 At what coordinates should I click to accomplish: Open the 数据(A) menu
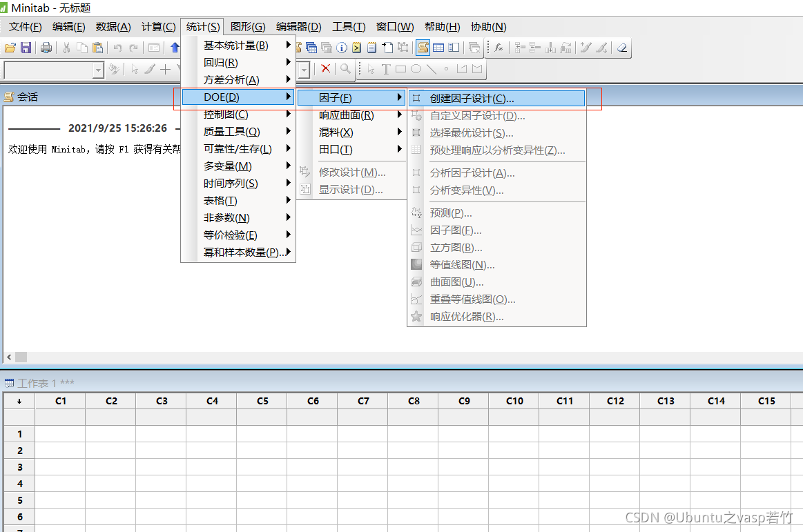(x=113, y=27)
